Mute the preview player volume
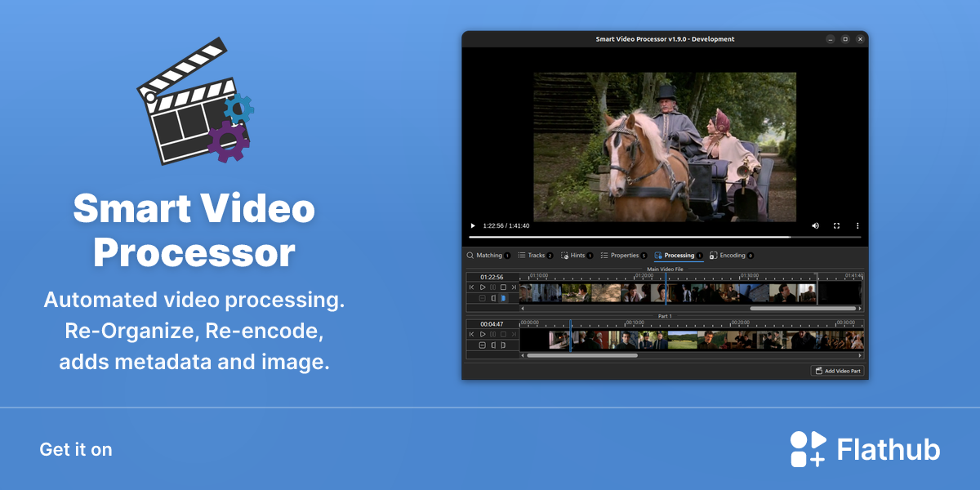Viewport: 980px width, 490px height. click(x=815, y=225)
